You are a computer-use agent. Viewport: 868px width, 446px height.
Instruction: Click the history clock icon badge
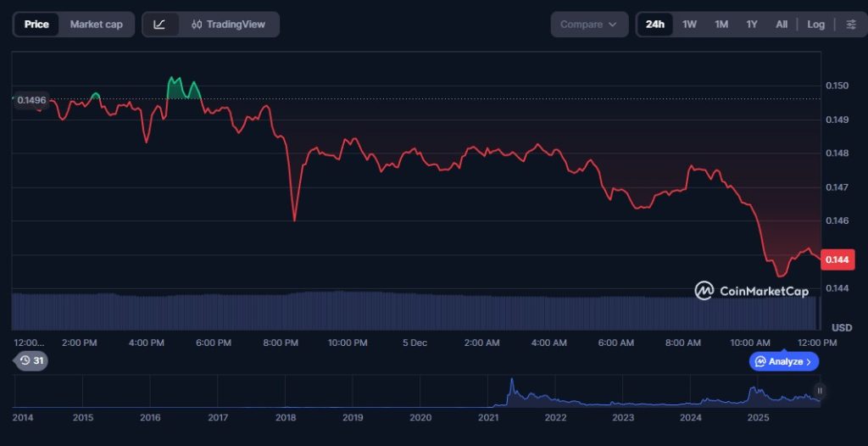point(32,360)
